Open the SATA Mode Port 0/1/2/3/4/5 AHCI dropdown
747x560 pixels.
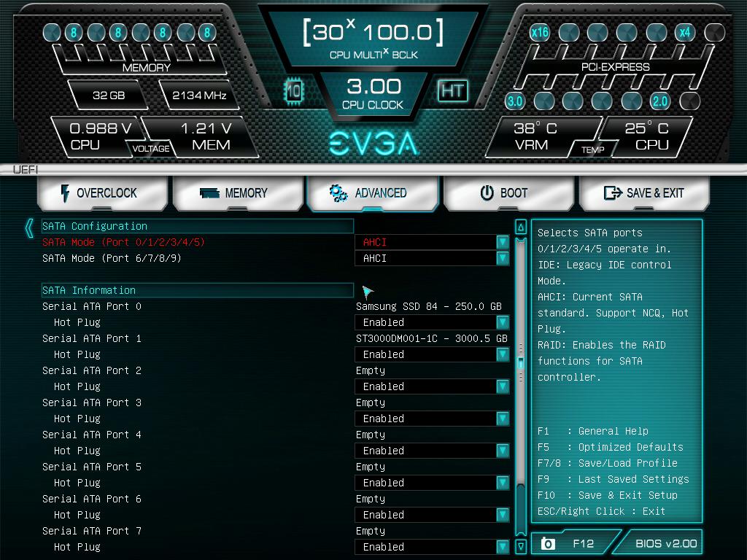tap(503, 242)
